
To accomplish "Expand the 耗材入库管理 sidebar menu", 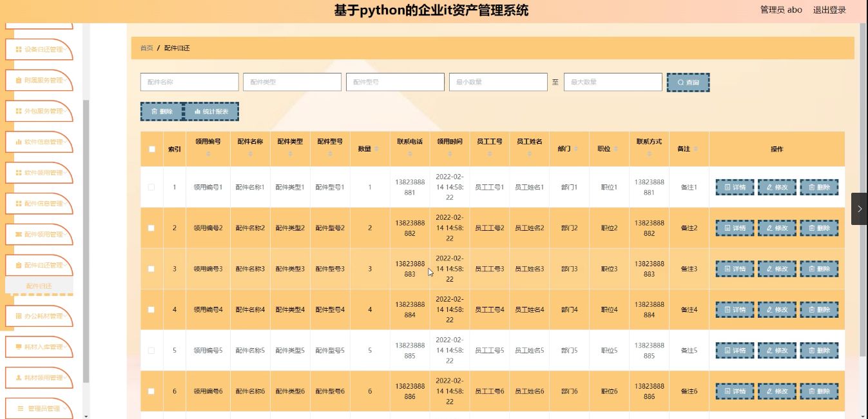I will (39, 347).
